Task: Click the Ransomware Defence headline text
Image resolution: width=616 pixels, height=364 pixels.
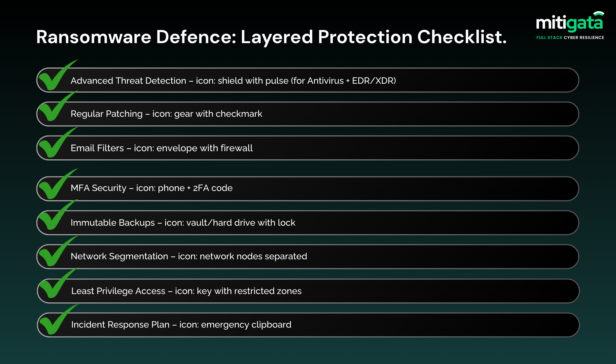Action: click(271, 37)
